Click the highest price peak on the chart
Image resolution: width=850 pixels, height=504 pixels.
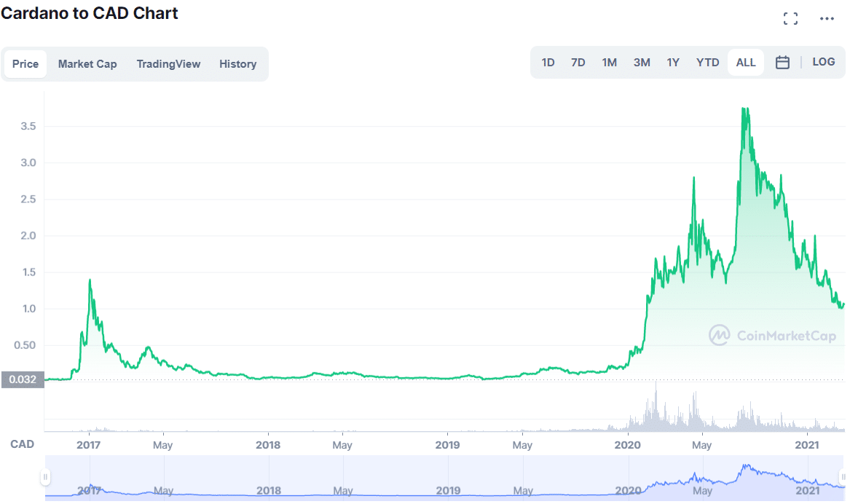coord(745,109)
